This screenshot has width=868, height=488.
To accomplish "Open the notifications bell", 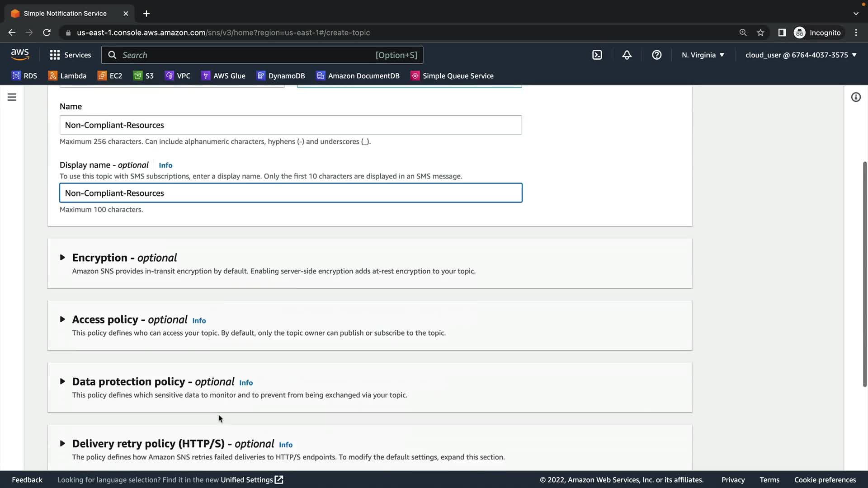I will [627, 55].
